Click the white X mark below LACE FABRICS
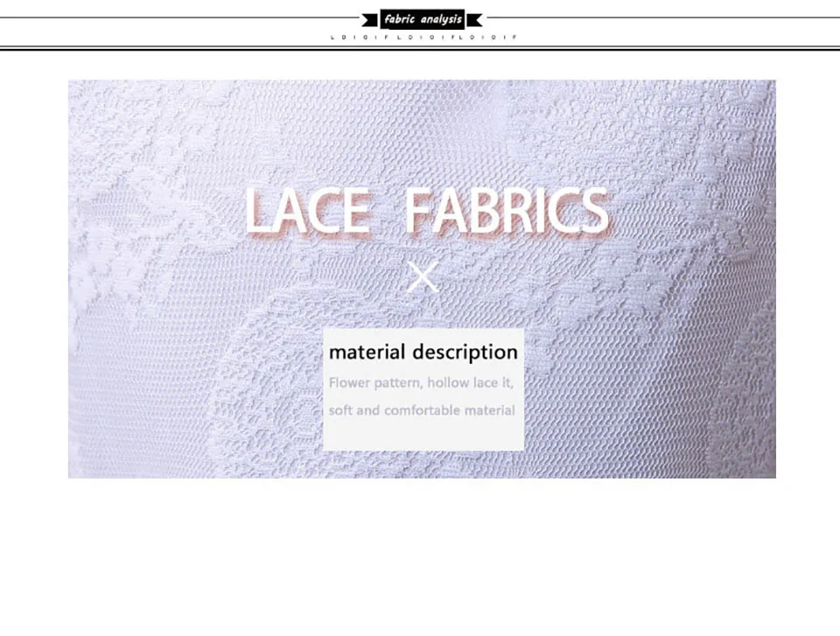Viewport: 840px width, 636px height. click(x=423, y=276)
